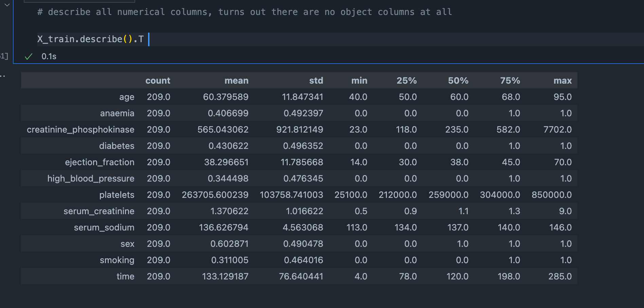Click the green execution success checkmark
644x308 pixels.
[x=29, y=56]
